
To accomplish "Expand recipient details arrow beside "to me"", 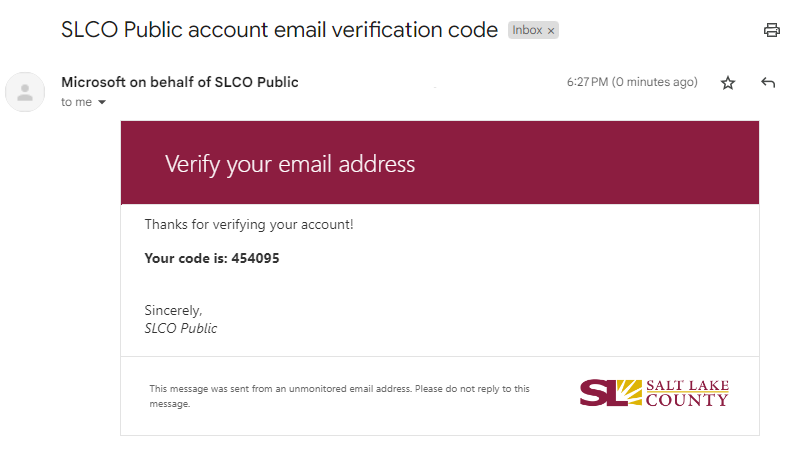I will pos(102,102).
